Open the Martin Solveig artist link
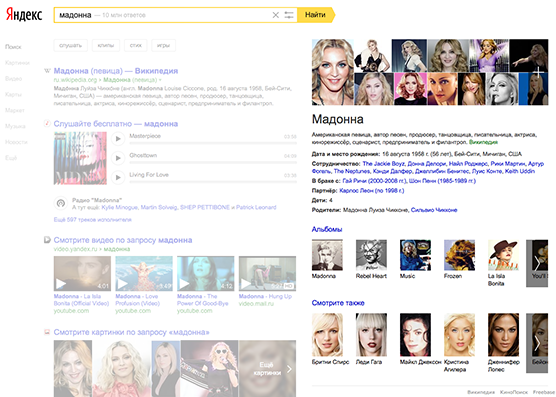 click(159, 207)
